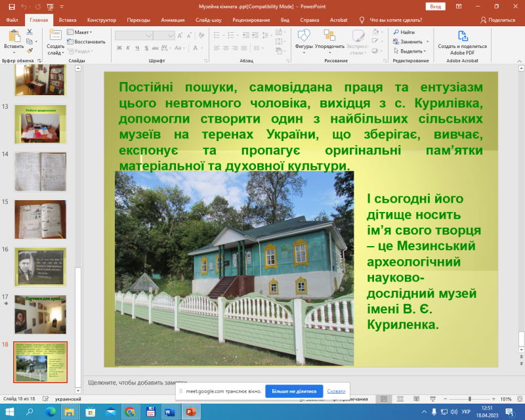Click the Save icon in quick access toolbar
525x420 pixels.
[11, 7]
